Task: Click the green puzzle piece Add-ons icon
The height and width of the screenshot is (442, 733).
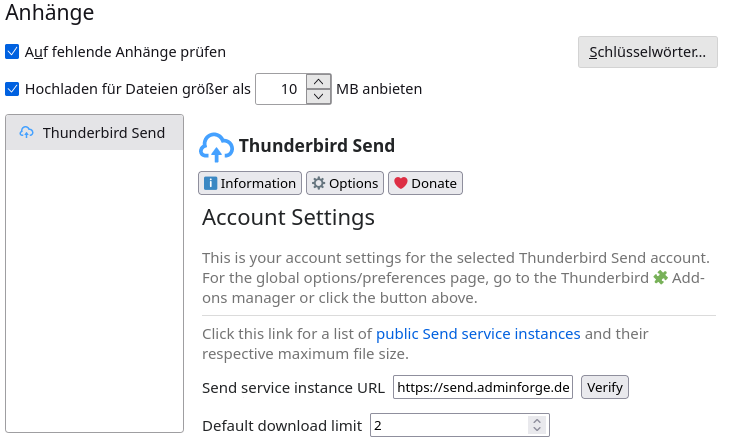Action: tap(661, 278)
